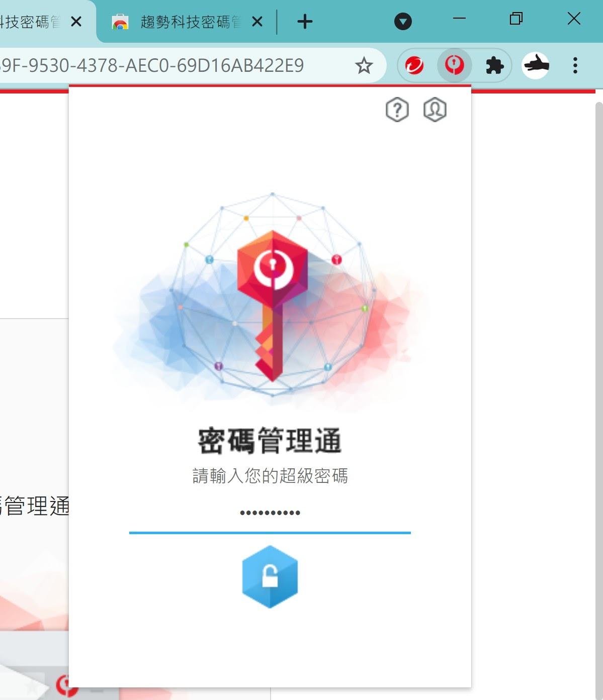Image resolution: width=603 pixels, height=700 pixels.
Task: Open the account profile hexagon icon
Action: click(x=435, y=110)
